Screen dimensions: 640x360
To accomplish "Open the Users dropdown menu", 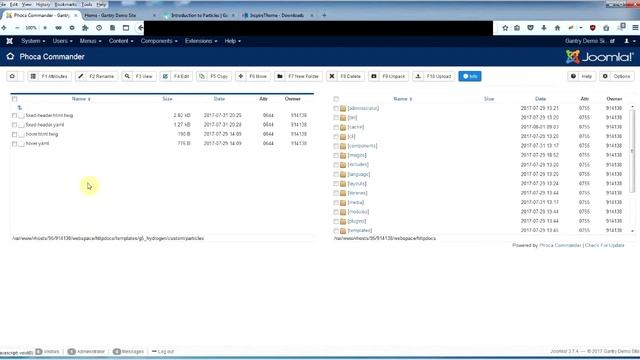I will point(62,41).
